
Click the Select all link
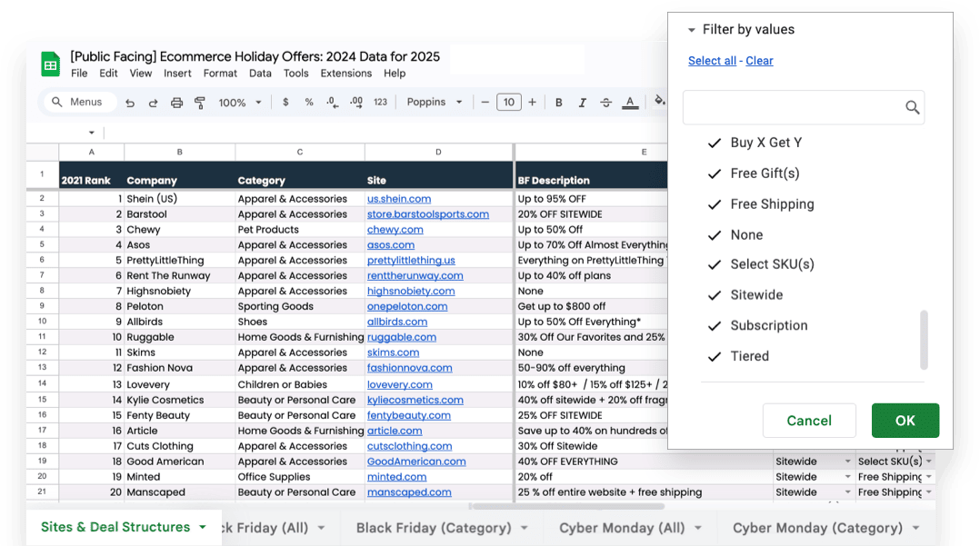click(x=712, y=61)
